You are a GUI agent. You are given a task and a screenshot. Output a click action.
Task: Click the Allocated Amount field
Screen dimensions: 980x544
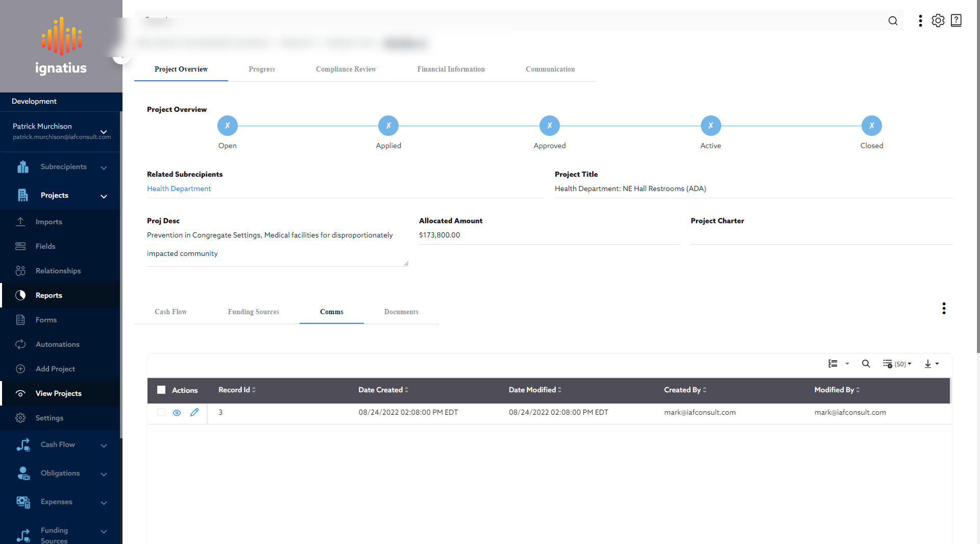point(549,235)
